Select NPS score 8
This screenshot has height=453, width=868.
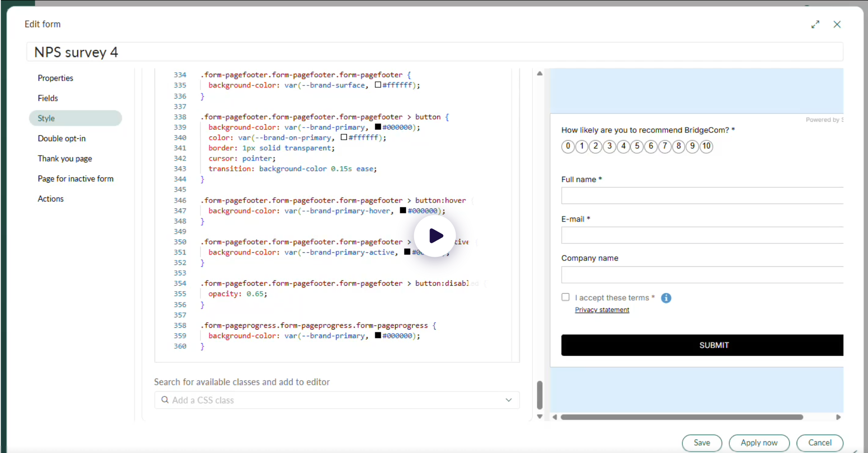[x=678, y=146]
